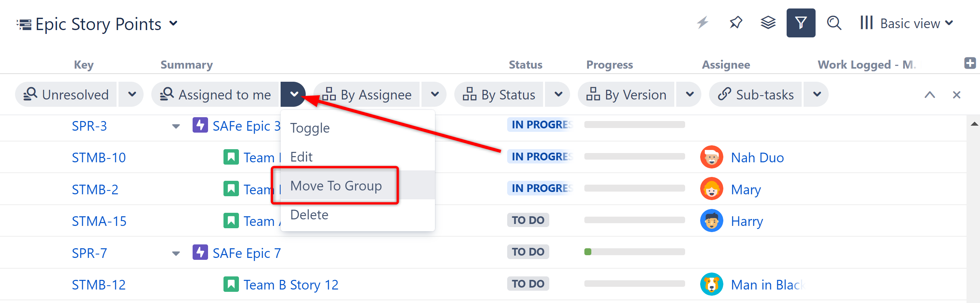
Task: Toggle the By Assignee grouping
Action: 367,95
